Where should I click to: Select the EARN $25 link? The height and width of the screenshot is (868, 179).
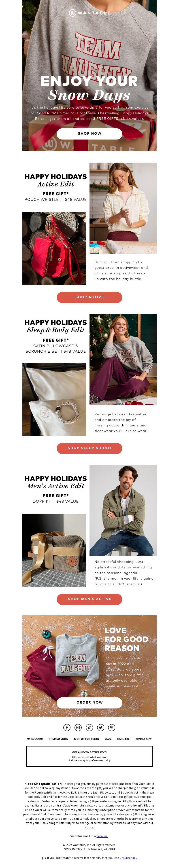point(123,739)
